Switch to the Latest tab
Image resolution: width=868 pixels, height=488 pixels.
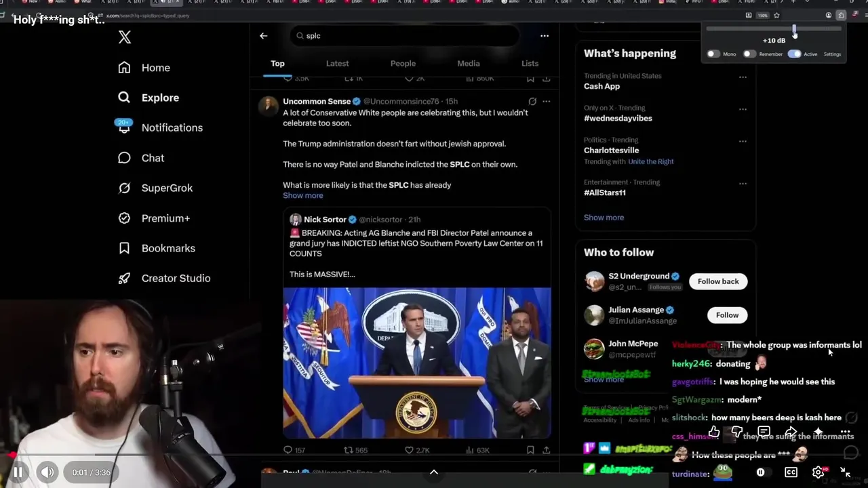click(x=337, y=64)
